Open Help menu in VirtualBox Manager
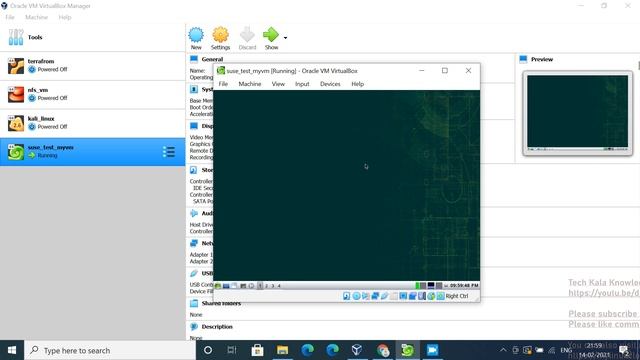Image resolution: width=640 pixels, height=360 pixels. pyautogui.click(x=65, y=17)
